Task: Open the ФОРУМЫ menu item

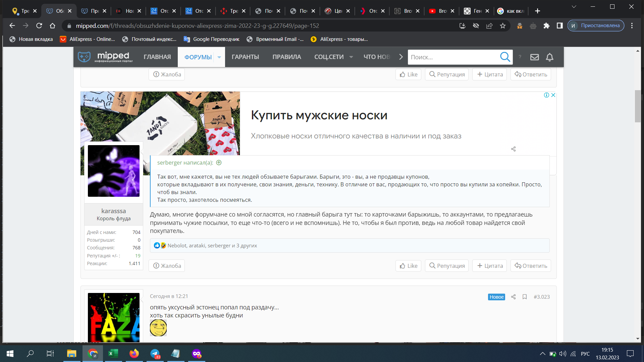Action: (x=198, y=57)
